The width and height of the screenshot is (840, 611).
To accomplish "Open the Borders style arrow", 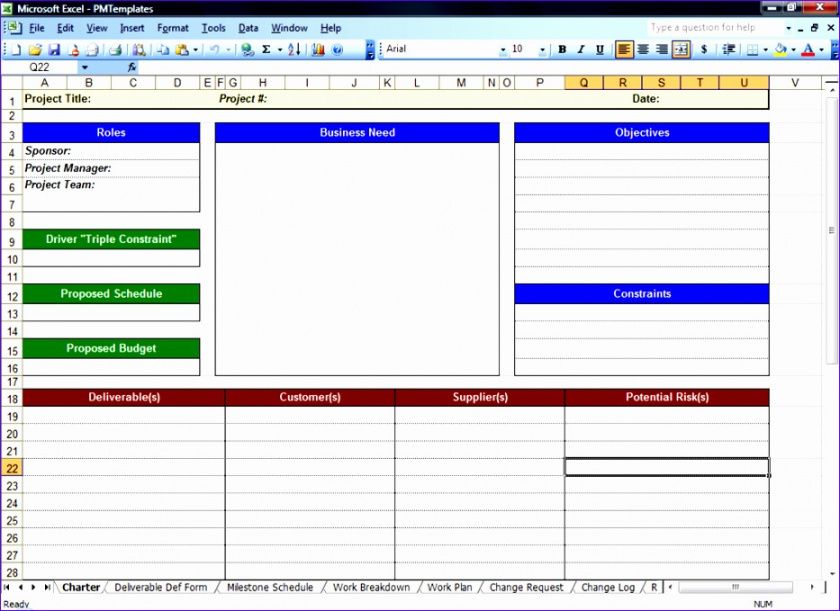I will [766, 50].
